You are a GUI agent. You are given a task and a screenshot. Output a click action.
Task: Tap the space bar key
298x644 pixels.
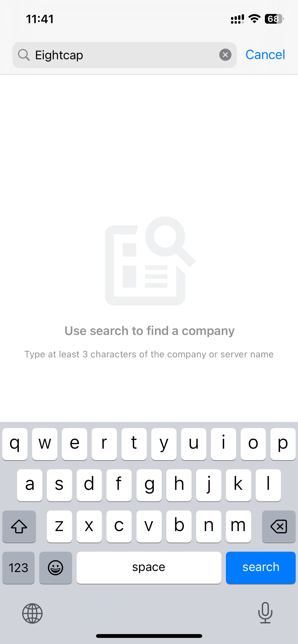[149, 568]
